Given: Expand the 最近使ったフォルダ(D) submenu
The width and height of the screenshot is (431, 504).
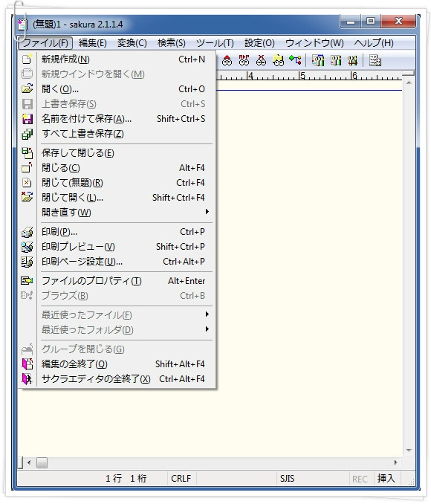Looking at the screenshot, I should (117, 329).
